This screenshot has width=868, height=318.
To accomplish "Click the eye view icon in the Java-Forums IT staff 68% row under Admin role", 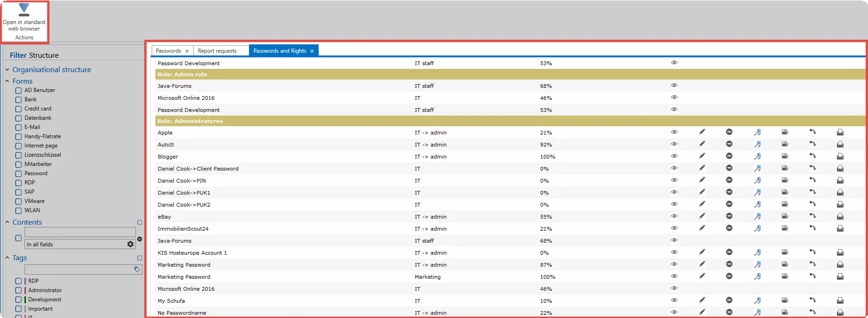I will pos(674,86).
